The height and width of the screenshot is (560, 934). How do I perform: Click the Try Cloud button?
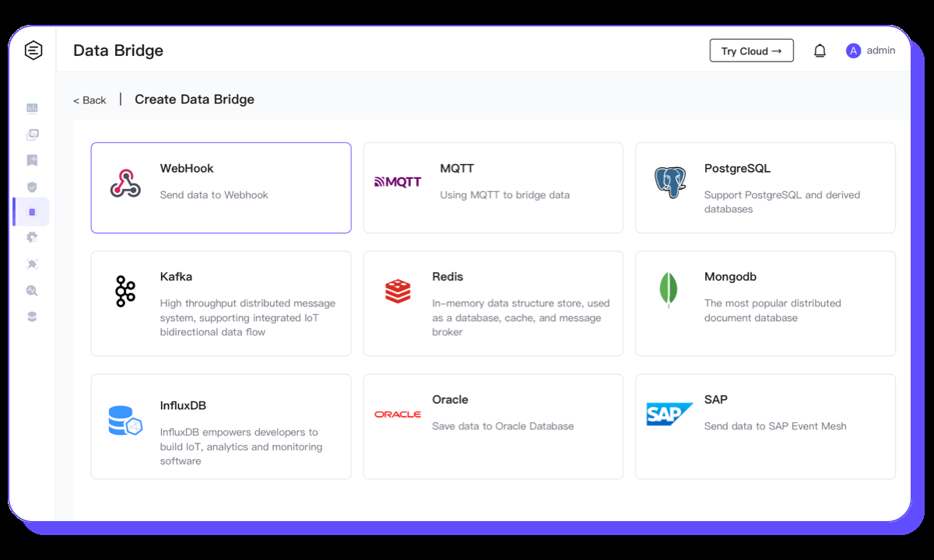751,51
